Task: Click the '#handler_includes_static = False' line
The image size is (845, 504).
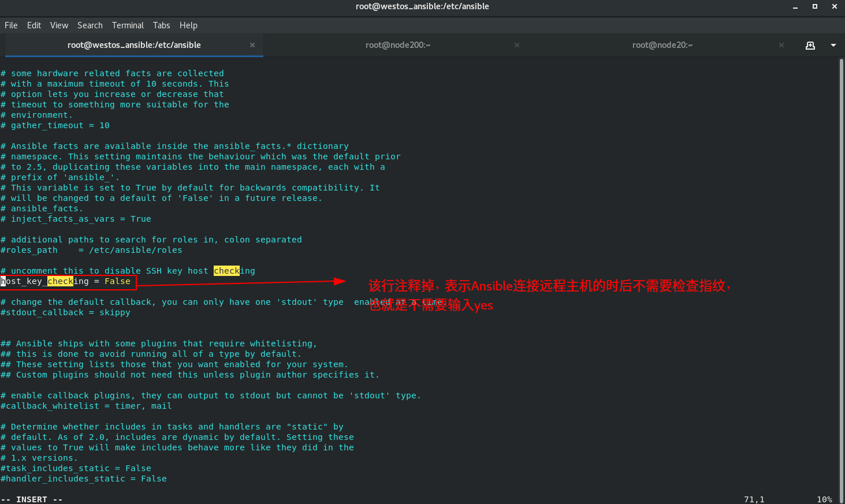Action: coord(84,479)
